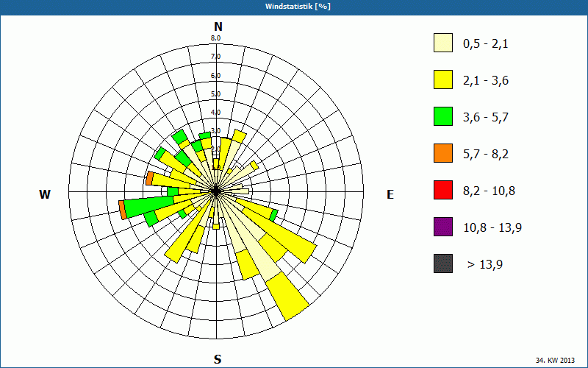Screen dimensions: 588x368
Task: Click the legend label '> 13,9'
Action: tap(485, 265)
